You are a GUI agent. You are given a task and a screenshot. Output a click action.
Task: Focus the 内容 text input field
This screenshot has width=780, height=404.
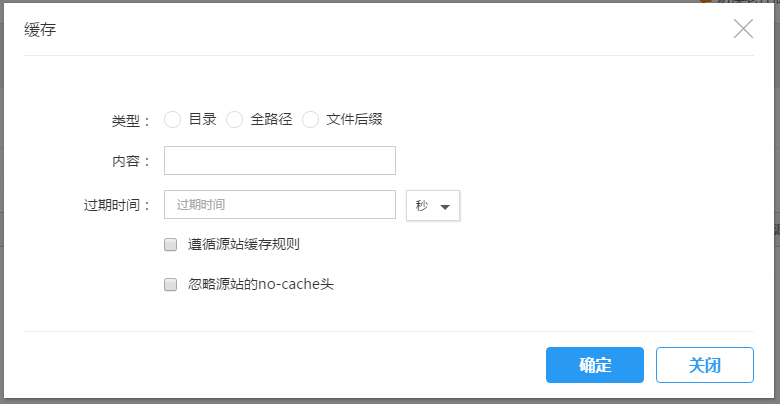[x=280, y=161]
